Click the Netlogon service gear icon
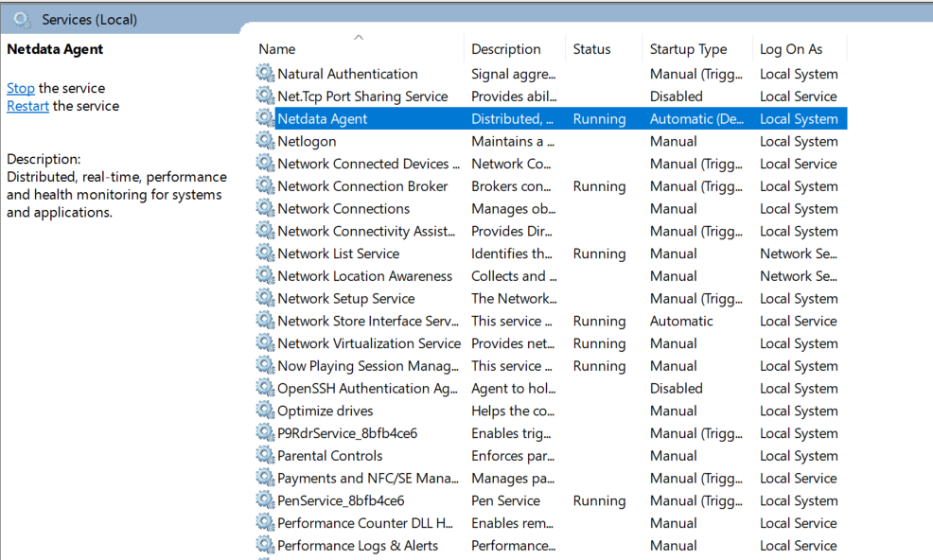The image size is (933, 560). click(265, 141)
